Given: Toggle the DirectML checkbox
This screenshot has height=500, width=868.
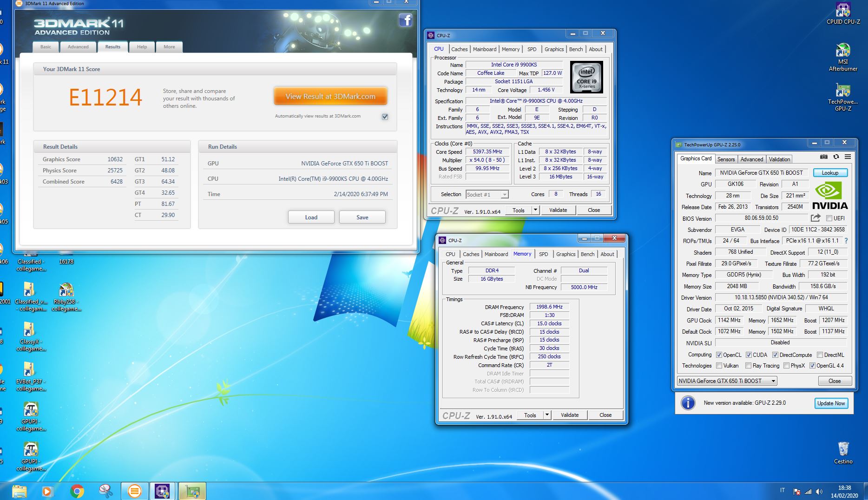Looking at the screenshot, I should click(x=820, y=355).
